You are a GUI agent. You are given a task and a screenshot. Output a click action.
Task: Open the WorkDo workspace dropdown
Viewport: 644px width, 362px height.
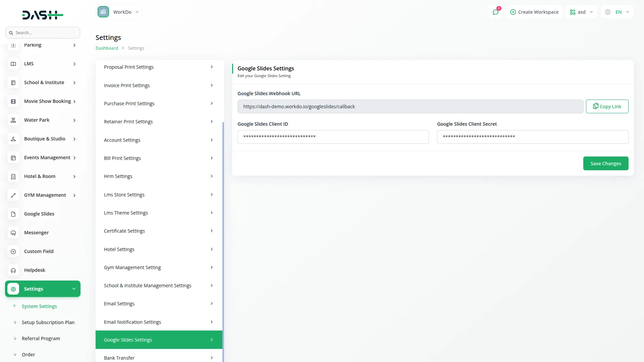point(119,12)
